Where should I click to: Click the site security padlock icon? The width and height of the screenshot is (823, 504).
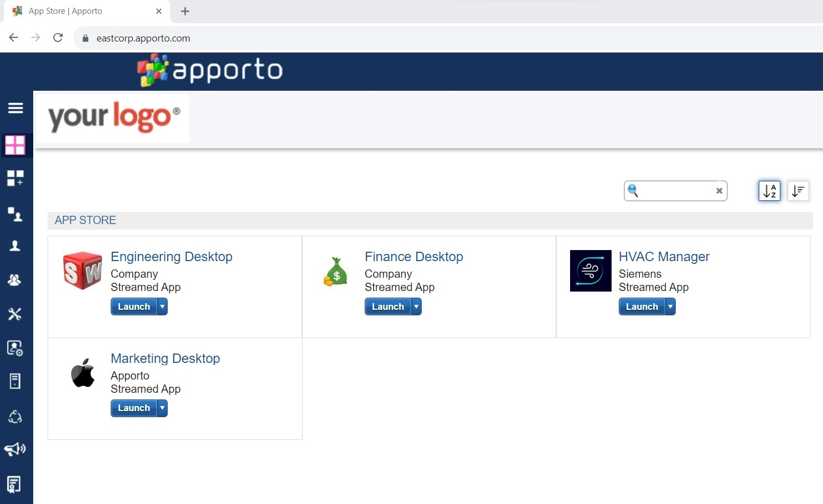(85, 38)
